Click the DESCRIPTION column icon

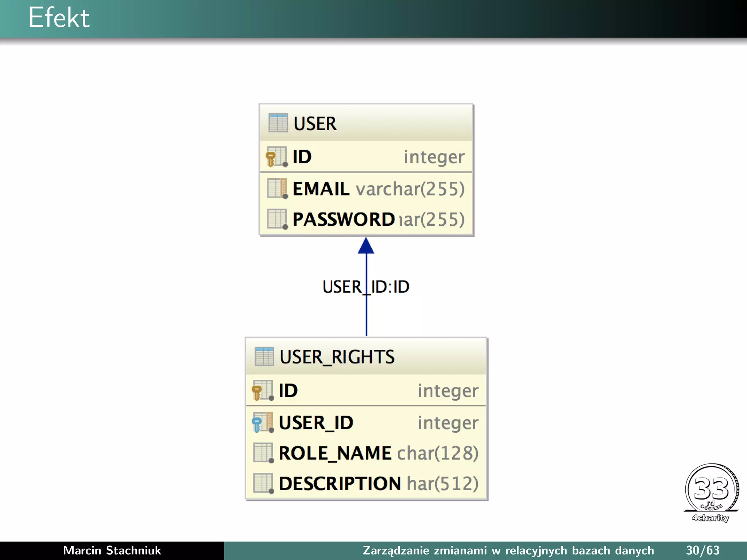[x=263, y=483]
